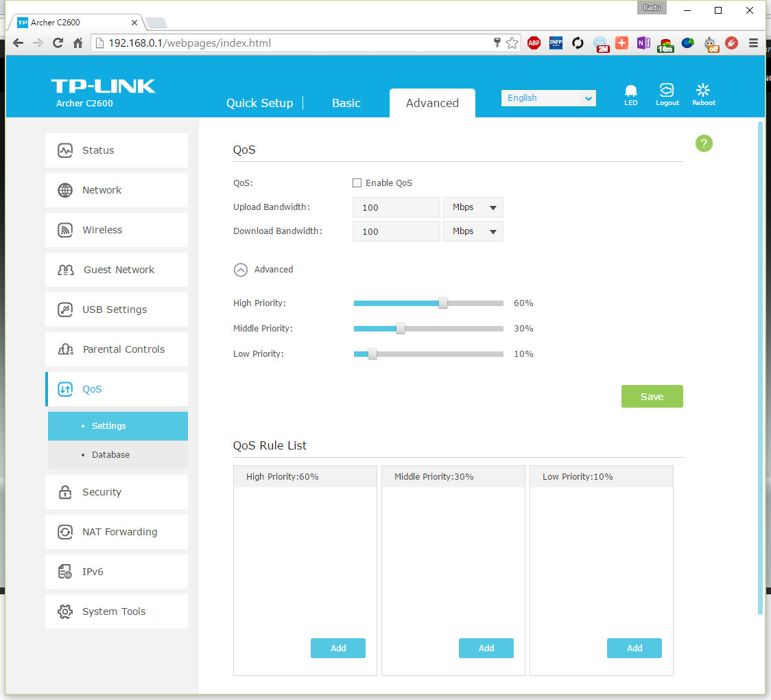This screenshot has width=771, height=700.
Task: Open the green help question mark
Action: click(704, 143)
